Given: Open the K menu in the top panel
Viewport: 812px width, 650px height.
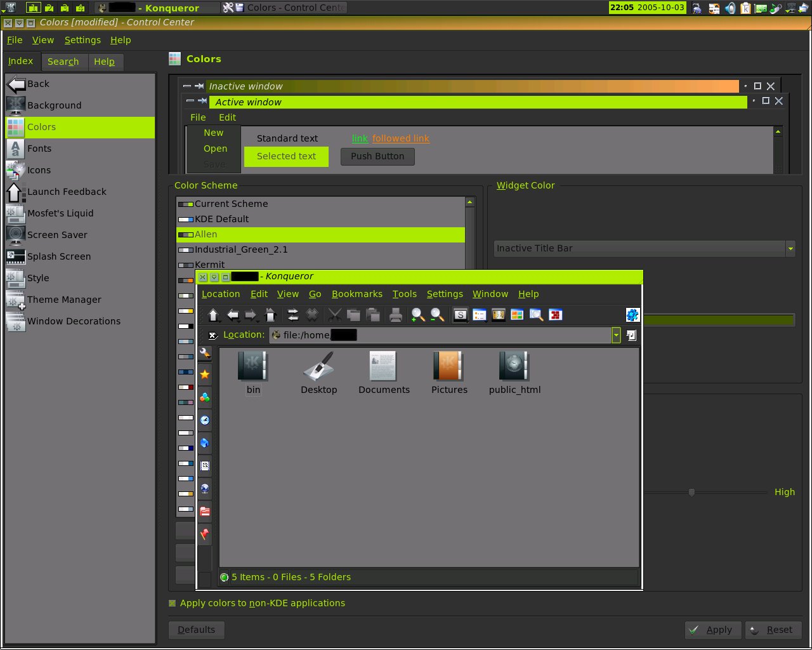Looking at the screenshot, I should (x=10, y=8).
